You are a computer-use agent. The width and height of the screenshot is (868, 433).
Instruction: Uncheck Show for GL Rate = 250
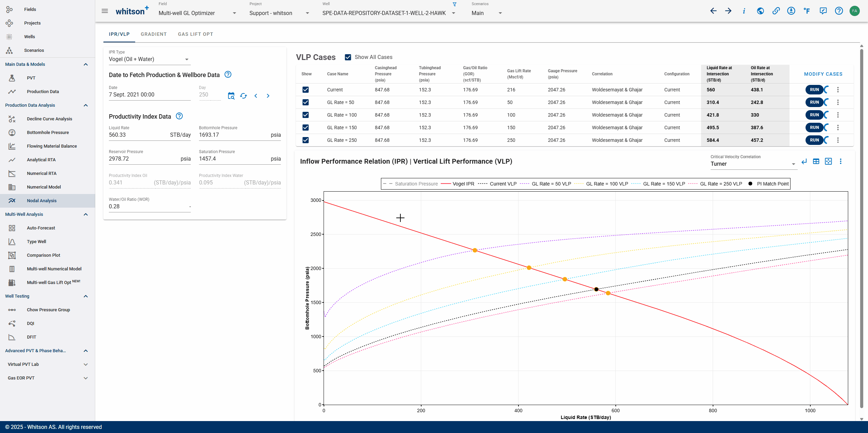point(305,140)
